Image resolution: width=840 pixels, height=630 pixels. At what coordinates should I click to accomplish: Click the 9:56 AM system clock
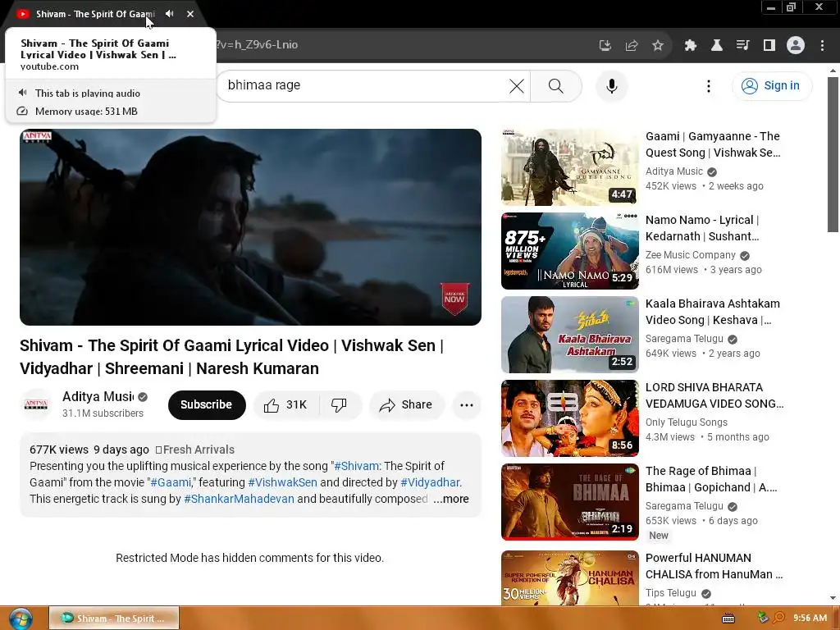810,619
